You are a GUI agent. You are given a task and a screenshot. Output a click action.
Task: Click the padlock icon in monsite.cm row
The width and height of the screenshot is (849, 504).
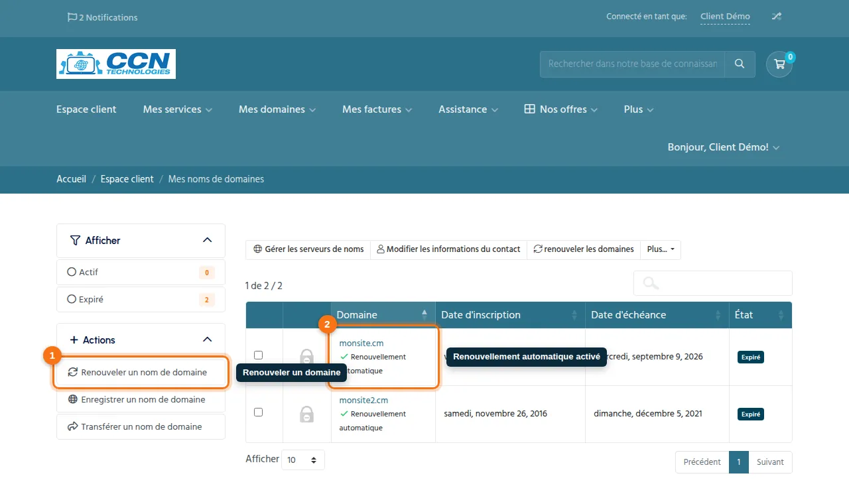tap(306, 357)
